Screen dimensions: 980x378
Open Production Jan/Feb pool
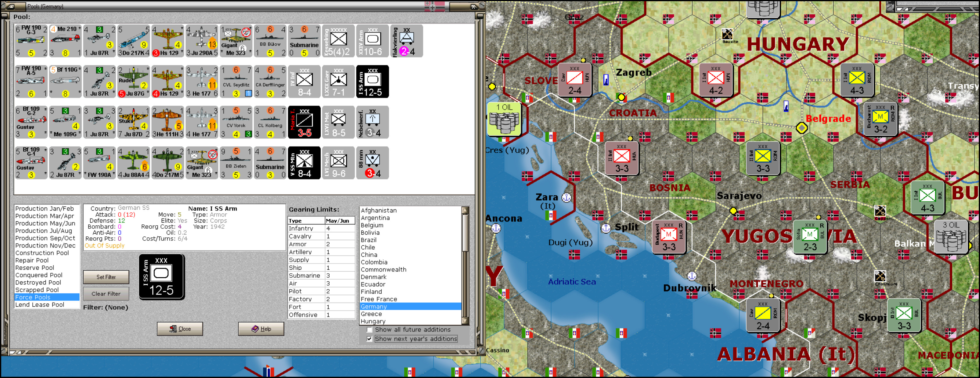click(x=47, y=209)
